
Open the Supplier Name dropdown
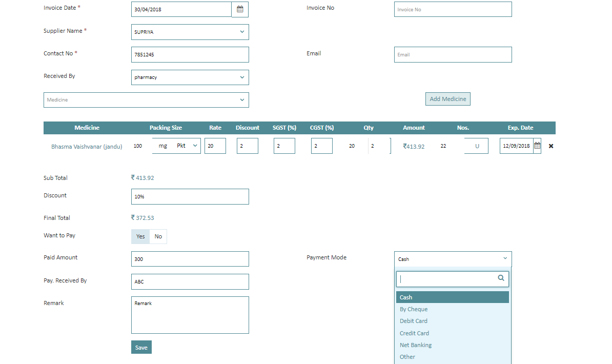click(x=190, y=32)
